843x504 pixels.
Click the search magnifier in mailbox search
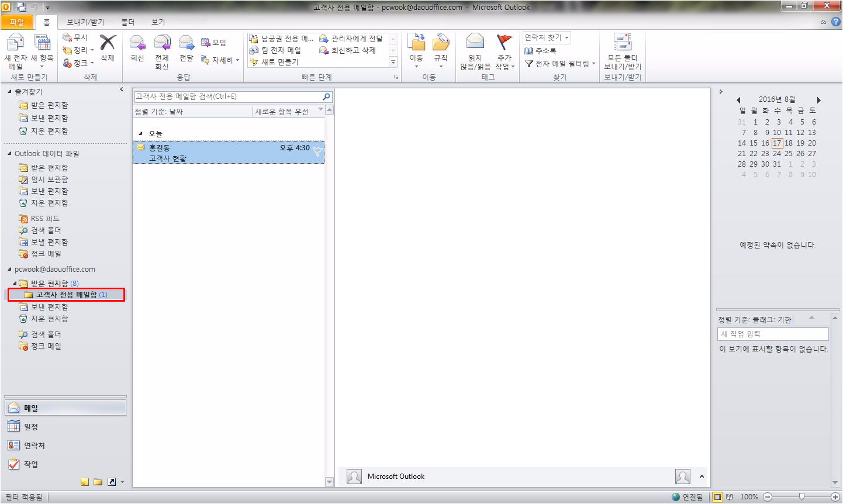326,96
